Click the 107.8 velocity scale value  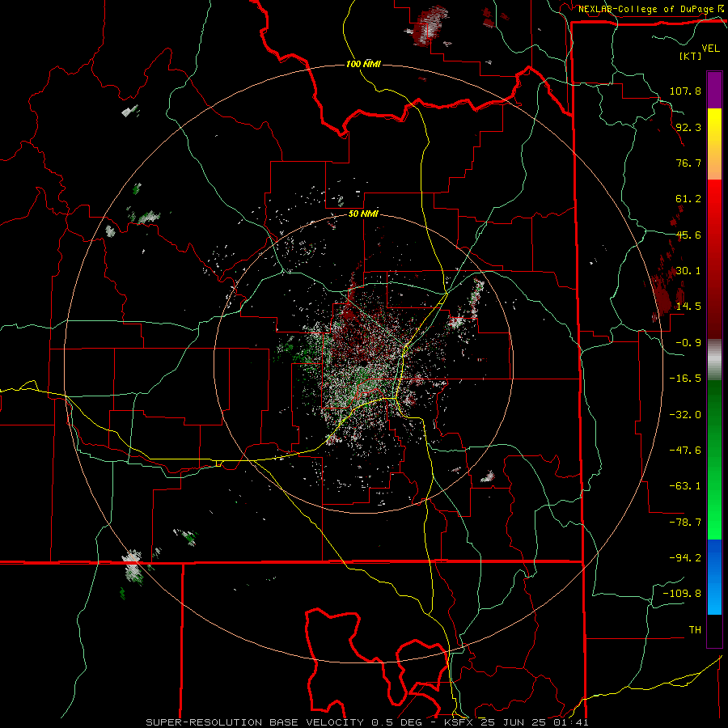point(685,91)
